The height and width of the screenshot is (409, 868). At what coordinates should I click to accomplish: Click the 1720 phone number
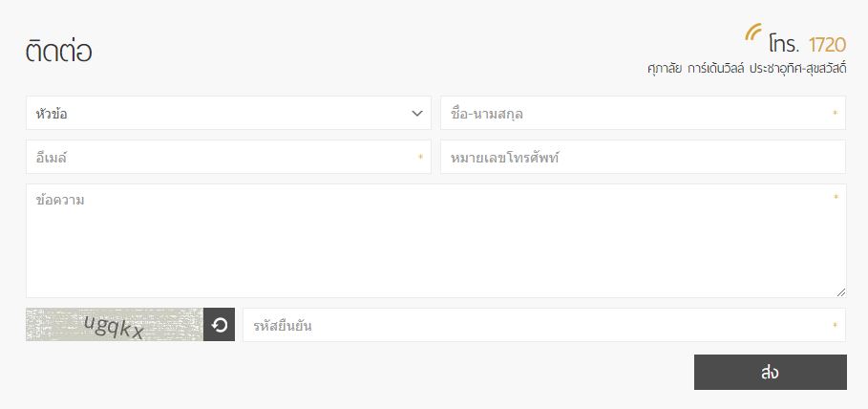click(827, 44)
